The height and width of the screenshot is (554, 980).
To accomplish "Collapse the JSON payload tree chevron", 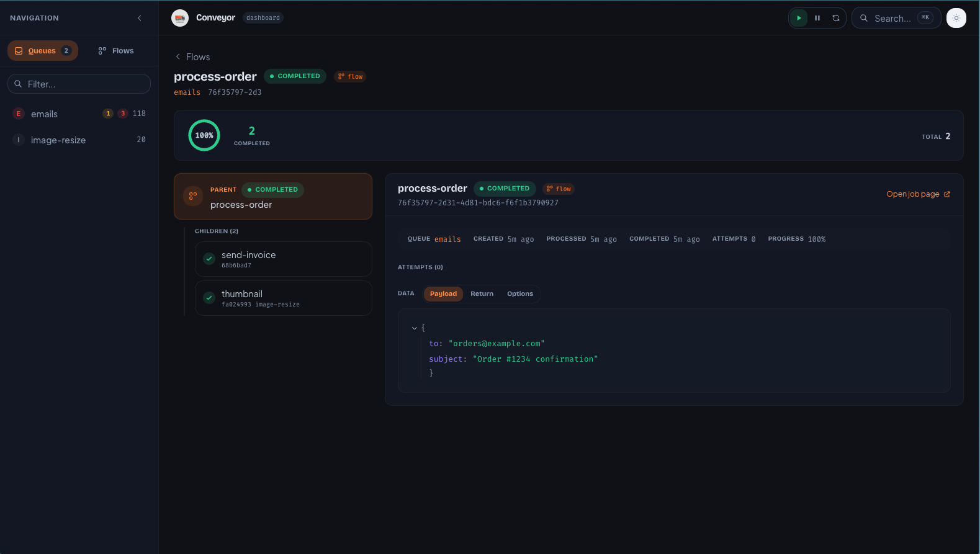I will point(415,328).
